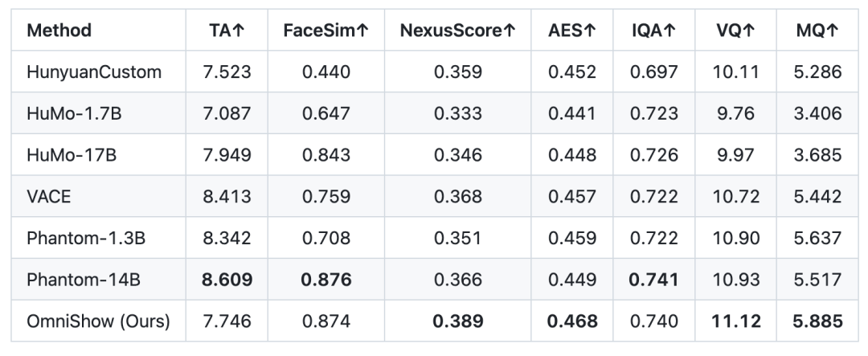The width and height of the screenshot is (868, 356).
Task: Select the 5.885 MQ cell
Action: tap(817, 321)
